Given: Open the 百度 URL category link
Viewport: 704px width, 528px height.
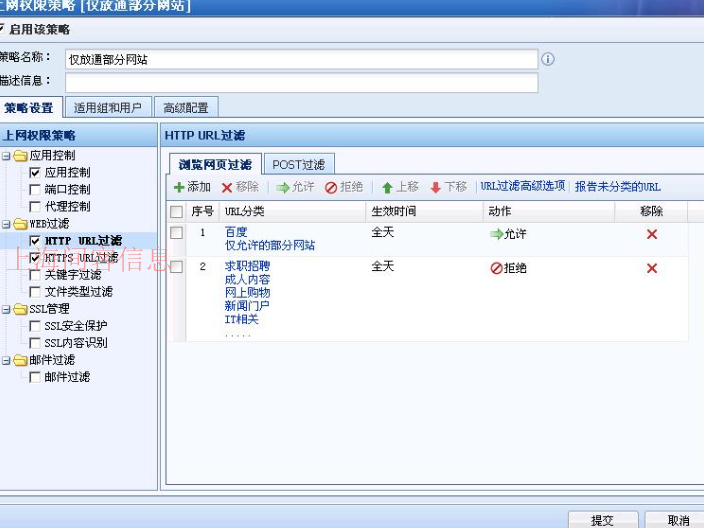Looking at the screenshot, I should coord(236,232).
